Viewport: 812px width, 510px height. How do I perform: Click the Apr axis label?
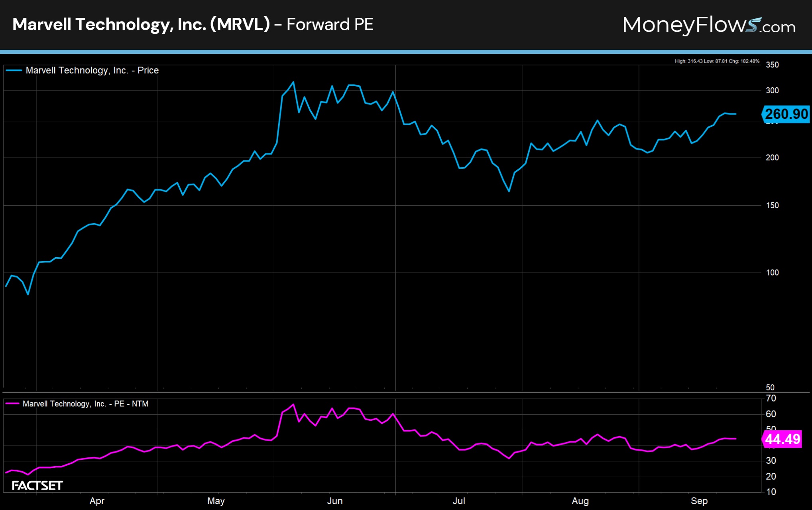(97, 501)
